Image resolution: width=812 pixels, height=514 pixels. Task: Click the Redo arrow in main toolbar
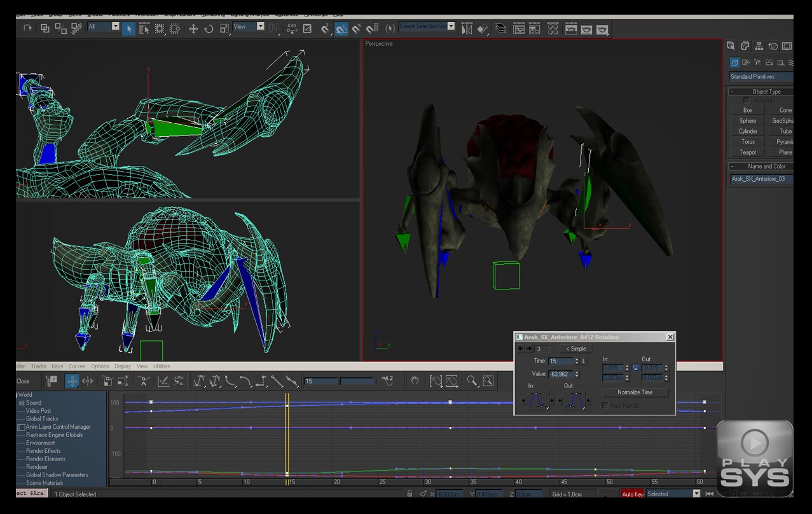27,29
